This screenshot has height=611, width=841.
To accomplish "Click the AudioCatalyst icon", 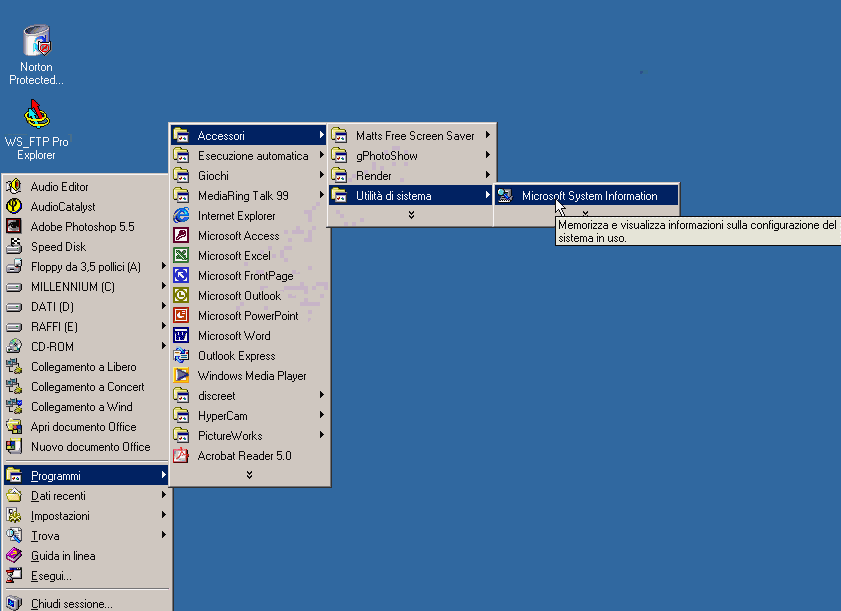I will 14,207.
